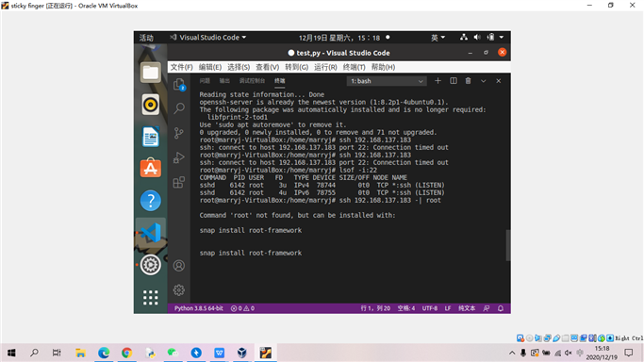Switch to the 问题 panel tab

coord(205,81)
